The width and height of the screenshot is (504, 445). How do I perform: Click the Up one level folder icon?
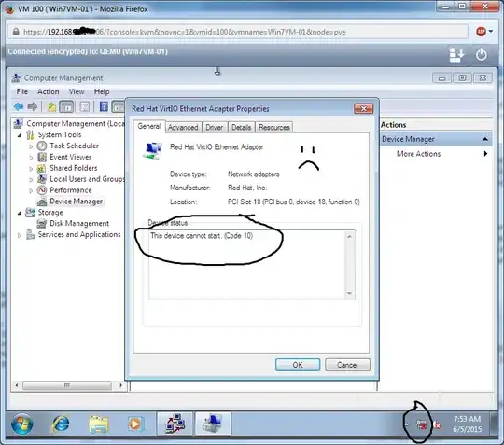click(51, 106)
